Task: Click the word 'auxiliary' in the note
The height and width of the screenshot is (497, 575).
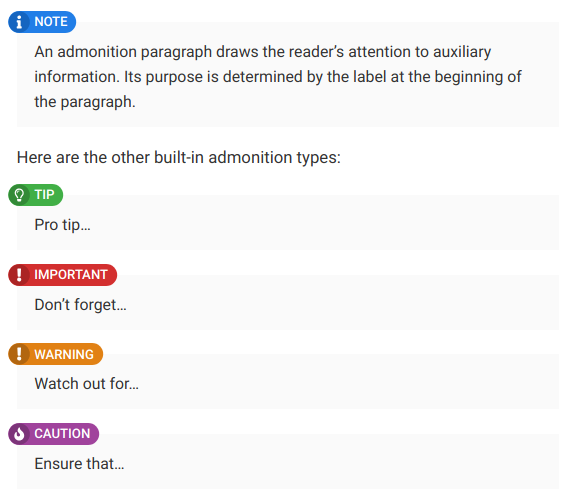Action: pos(462,52)
